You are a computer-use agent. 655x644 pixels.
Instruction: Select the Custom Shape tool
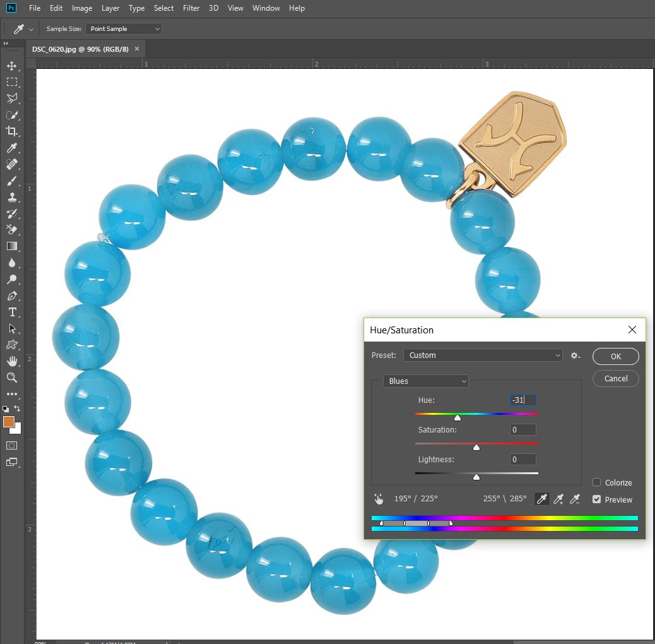click(12, 345)
